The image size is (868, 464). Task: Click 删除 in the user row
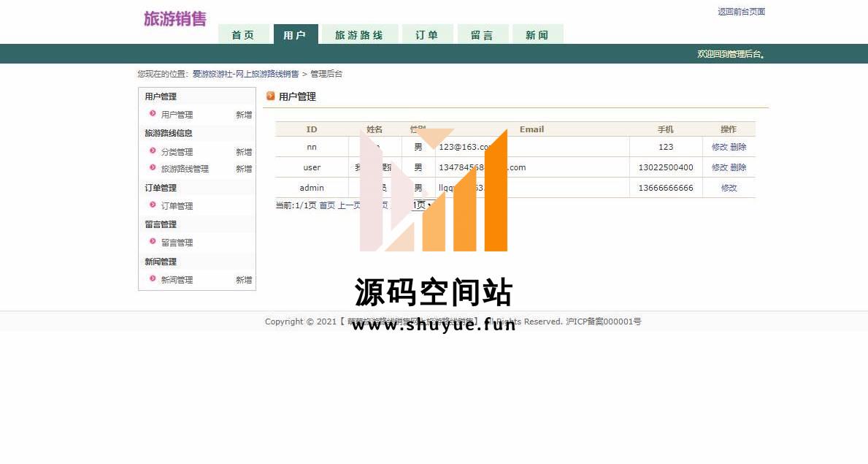738,167
